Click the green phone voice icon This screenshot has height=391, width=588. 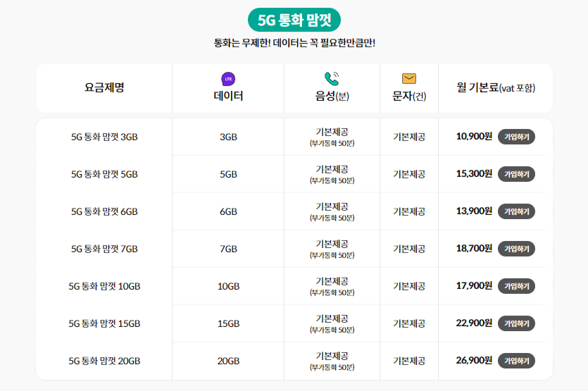(332, 78)
